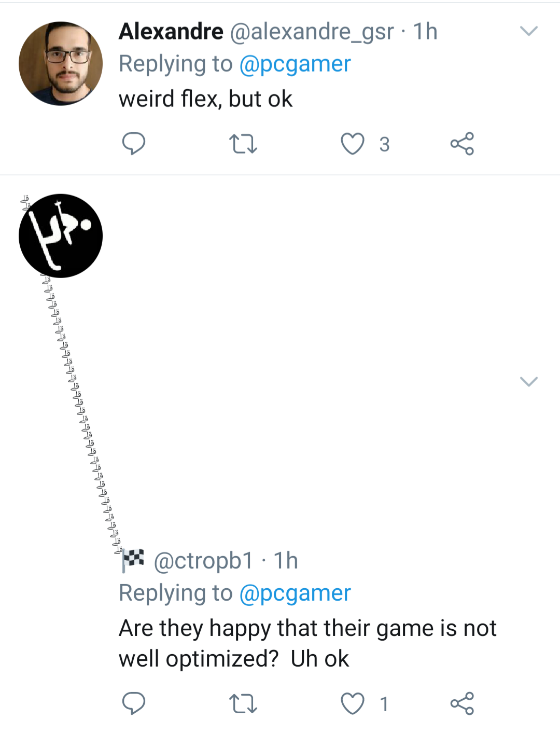Open the "weird flex, but ok" tweet
Viewport: 560px width, 734px height.
206,99
